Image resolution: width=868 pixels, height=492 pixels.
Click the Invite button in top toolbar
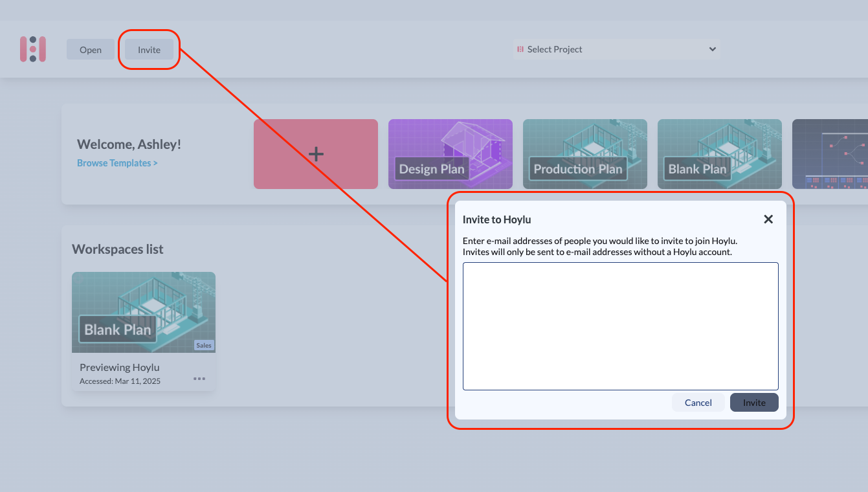click(x=149, y=49)
